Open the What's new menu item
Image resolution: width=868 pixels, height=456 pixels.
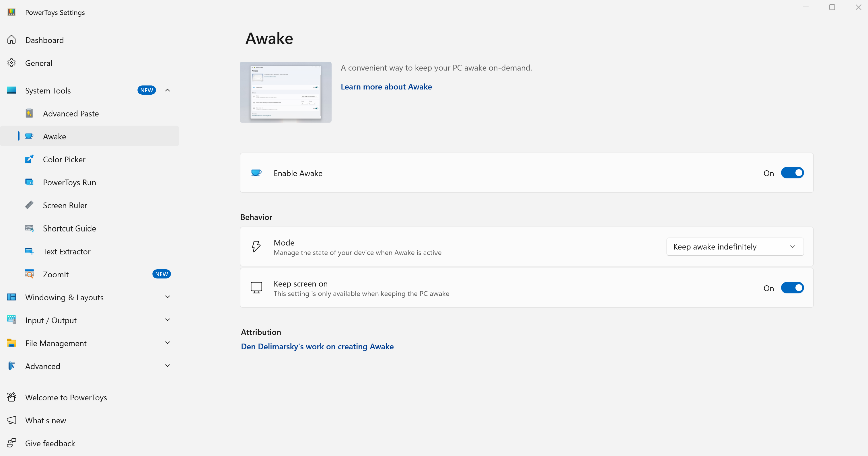tap(46, 420)
